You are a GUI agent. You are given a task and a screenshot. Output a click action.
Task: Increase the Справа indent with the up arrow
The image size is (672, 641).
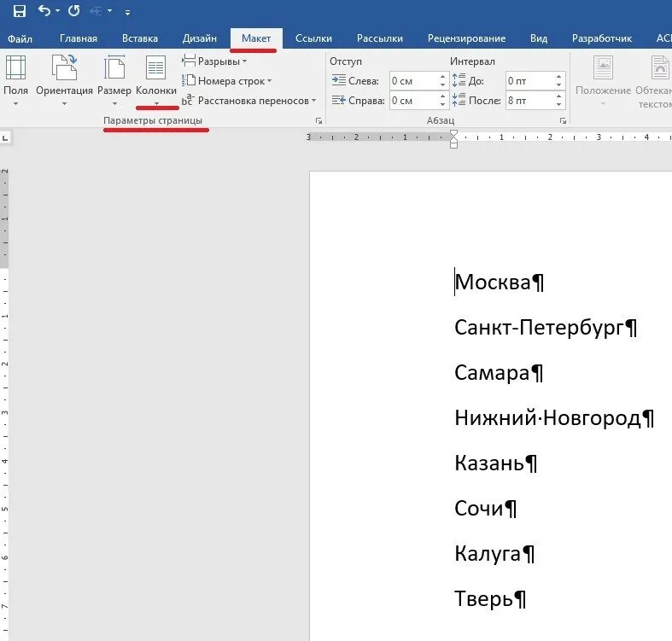pyautogui.click(x=442, y=96)
